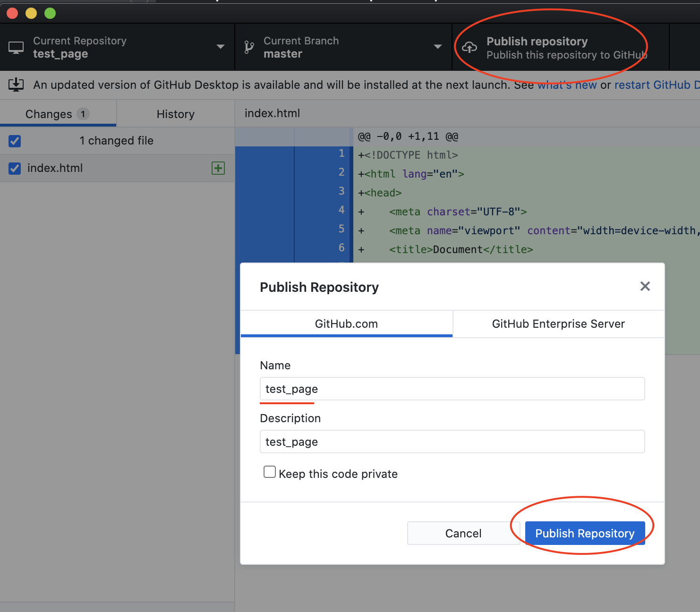Click the publish cloud icon
This screenshot has height=612, width=700.
coord(470,48)
